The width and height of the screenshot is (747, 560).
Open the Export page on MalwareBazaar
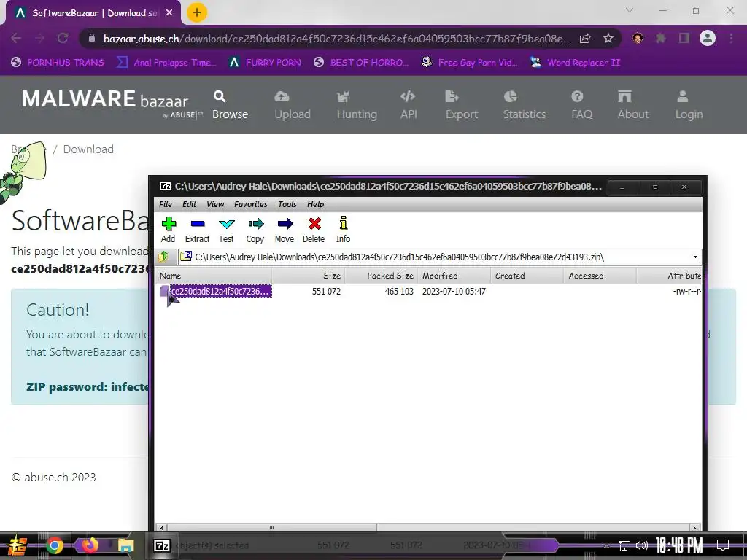461,105
